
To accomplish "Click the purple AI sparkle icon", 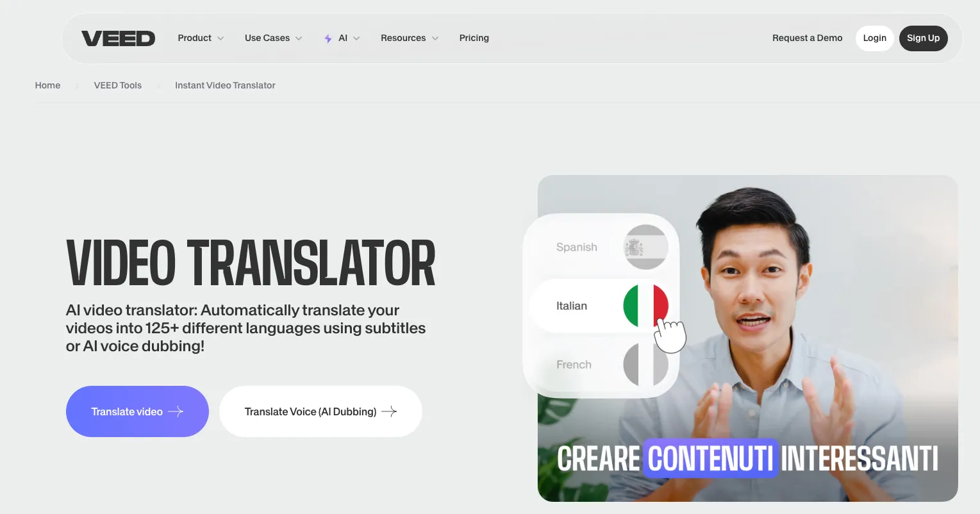I will pyautogui.click(x=328, y=38).
